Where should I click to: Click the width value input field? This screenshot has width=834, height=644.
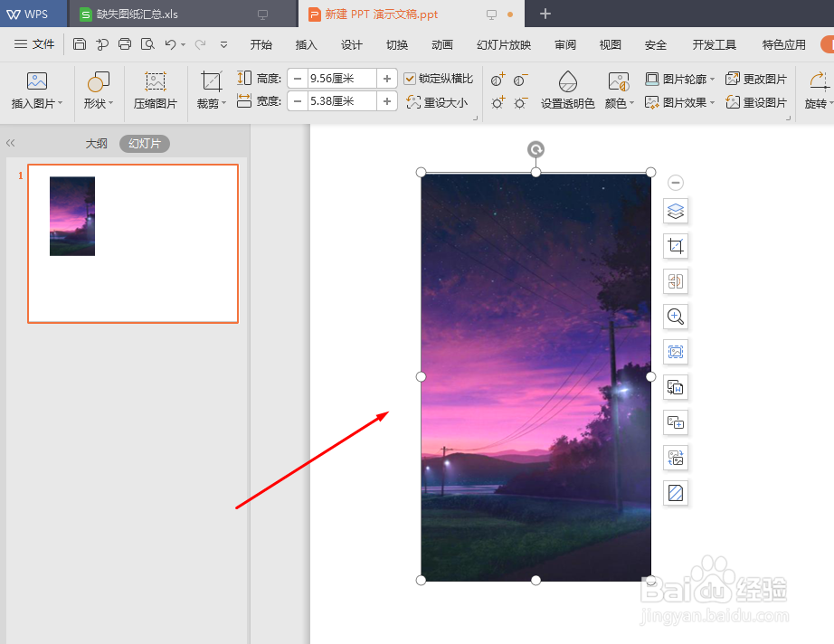pos(342,101)
